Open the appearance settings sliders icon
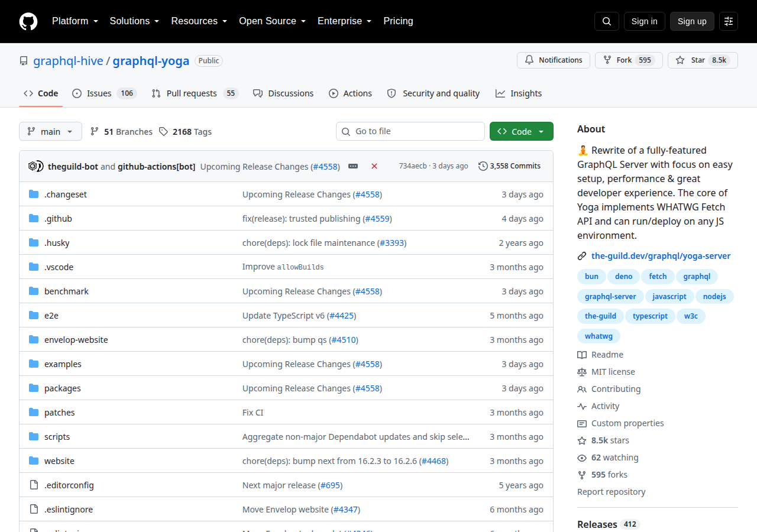This screenshot has height=532, width=757. tap(729, 21)
